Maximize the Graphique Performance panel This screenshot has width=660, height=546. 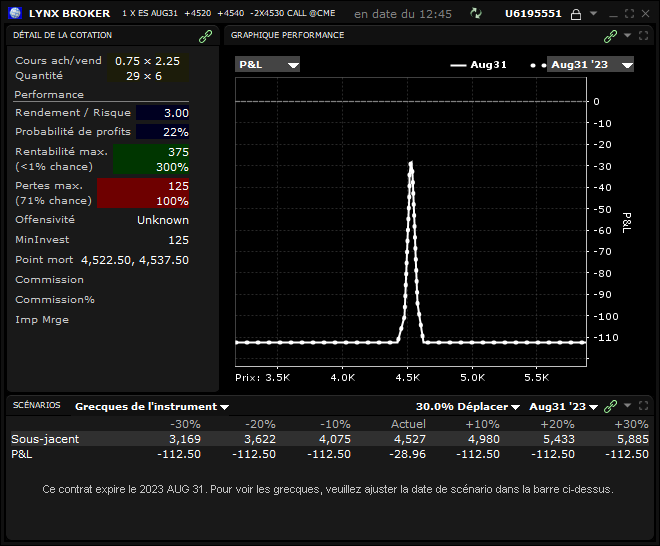point(643,35)
